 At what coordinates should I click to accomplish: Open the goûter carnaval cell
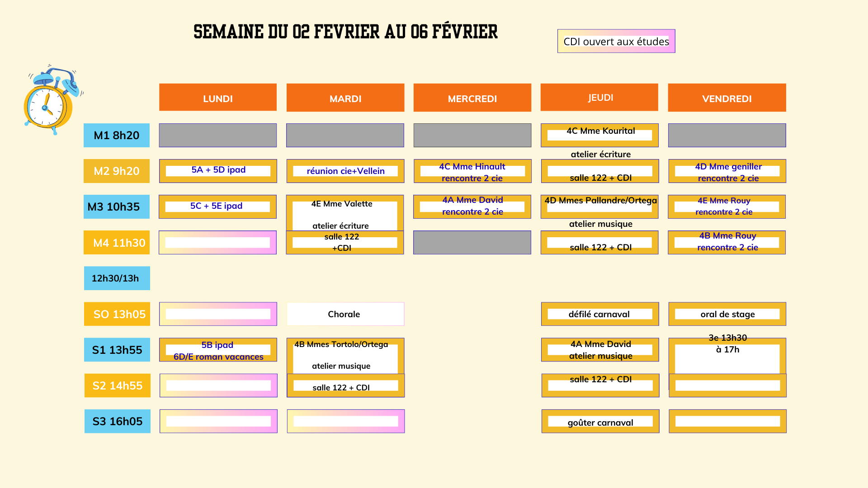click(600, 422)
